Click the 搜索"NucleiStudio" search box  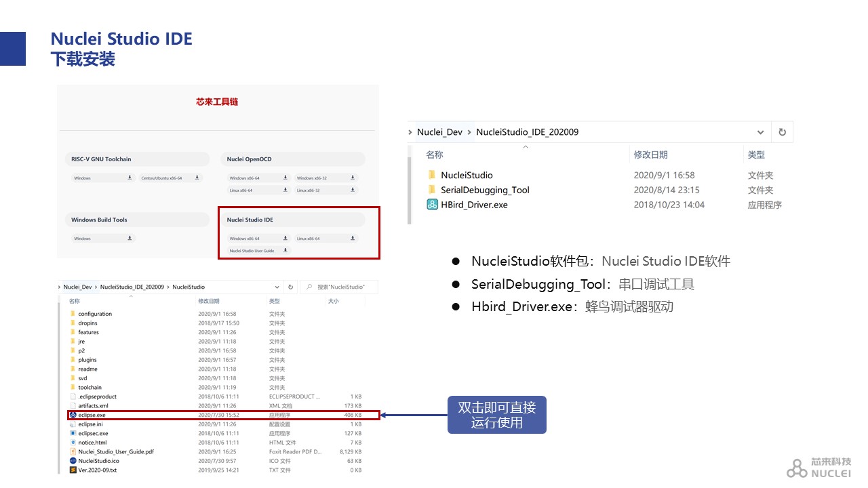(339, 287)
